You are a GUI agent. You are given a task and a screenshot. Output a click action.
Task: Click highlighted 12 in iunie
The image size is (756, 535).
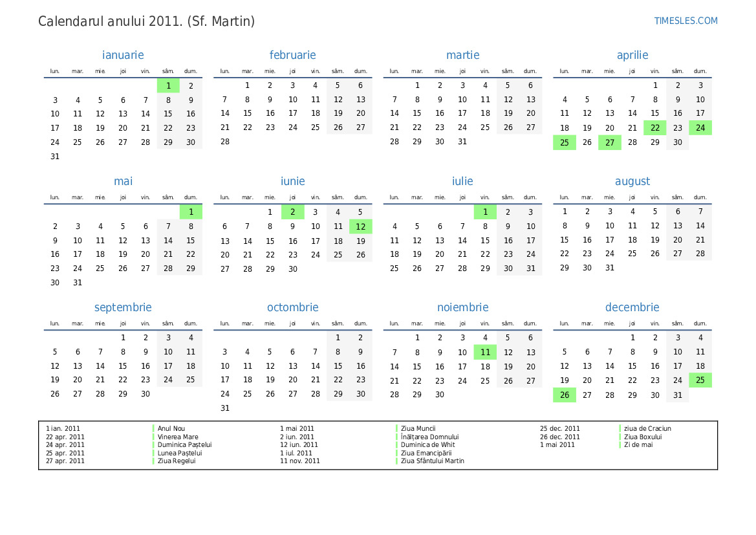(x=361, y=226)
